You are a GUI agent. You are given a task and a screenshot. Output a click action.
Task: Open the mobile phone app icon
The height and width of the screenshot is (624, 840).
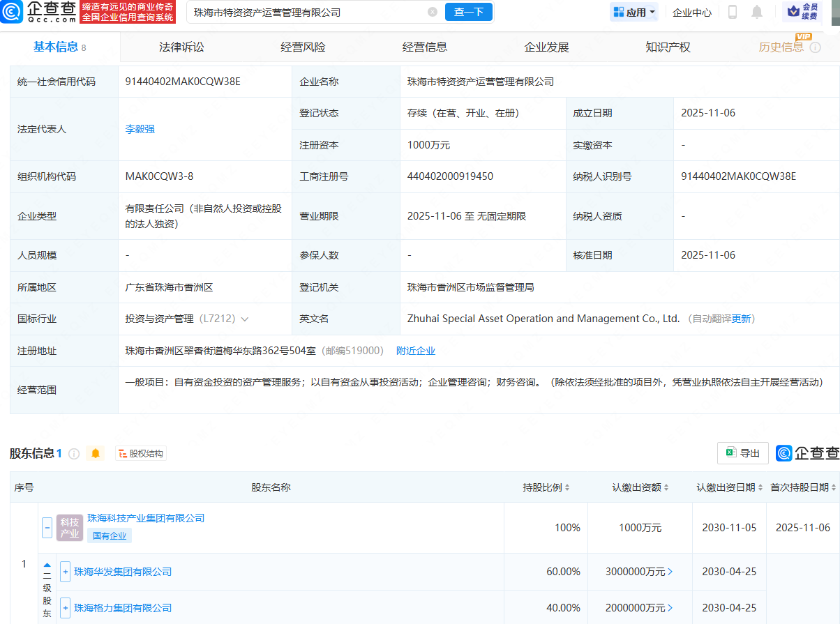(x=733, y=12)
